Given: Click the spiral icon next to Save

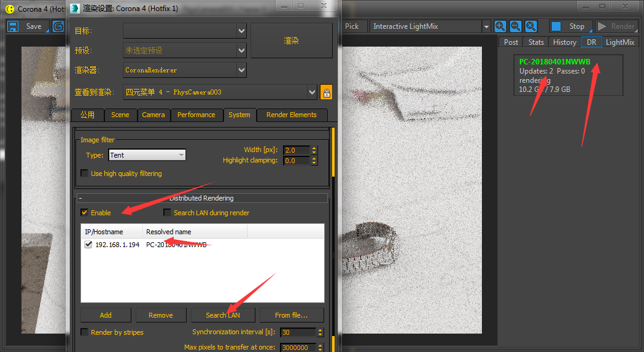Looking at the screenshot, I should pyautogui.click(x=59, y=26).
